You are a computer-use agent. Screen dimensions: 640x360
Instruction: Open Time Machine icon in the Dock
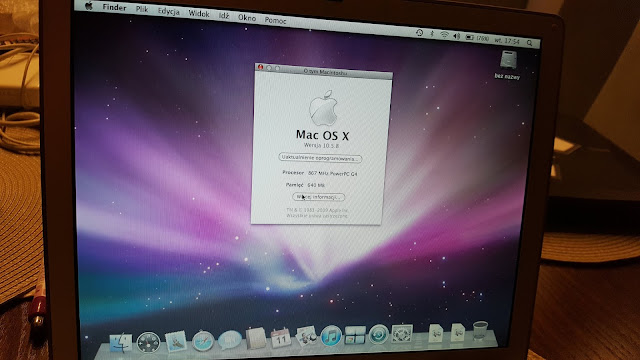coord(378,335)
